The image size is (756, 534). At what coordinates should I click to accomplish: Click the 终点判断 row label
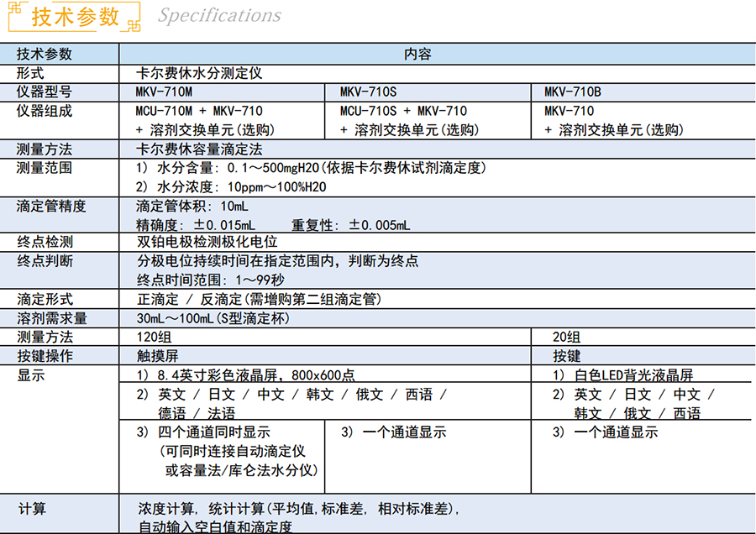45,261
